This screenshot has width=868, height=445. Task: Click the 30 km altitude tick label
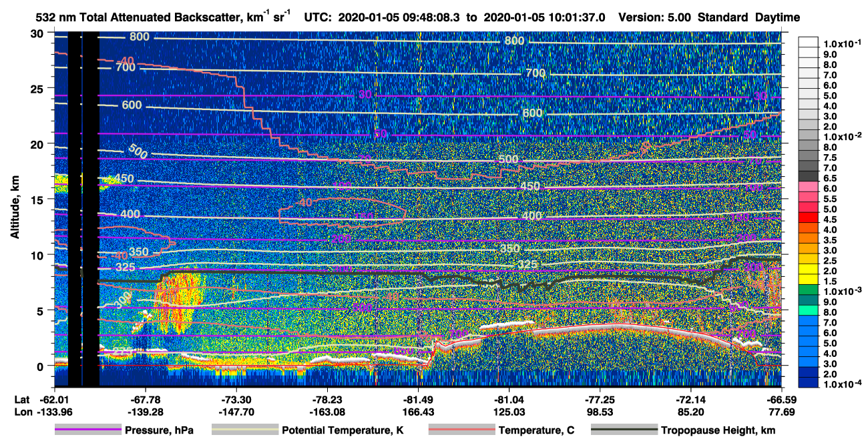point(39,33)
